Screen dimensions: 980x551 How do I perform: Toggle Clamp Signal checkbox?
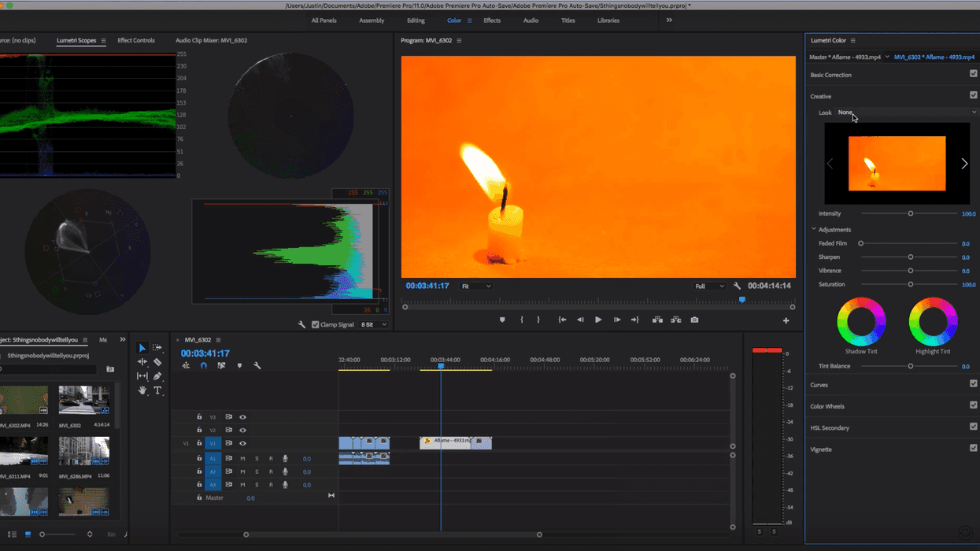316,324
